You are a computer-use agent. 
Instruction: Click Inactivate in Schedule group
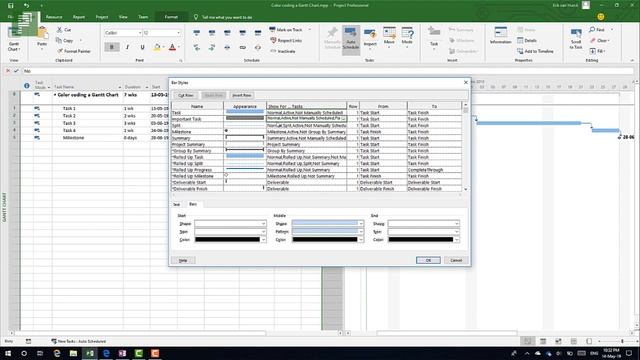pos(282,51)
